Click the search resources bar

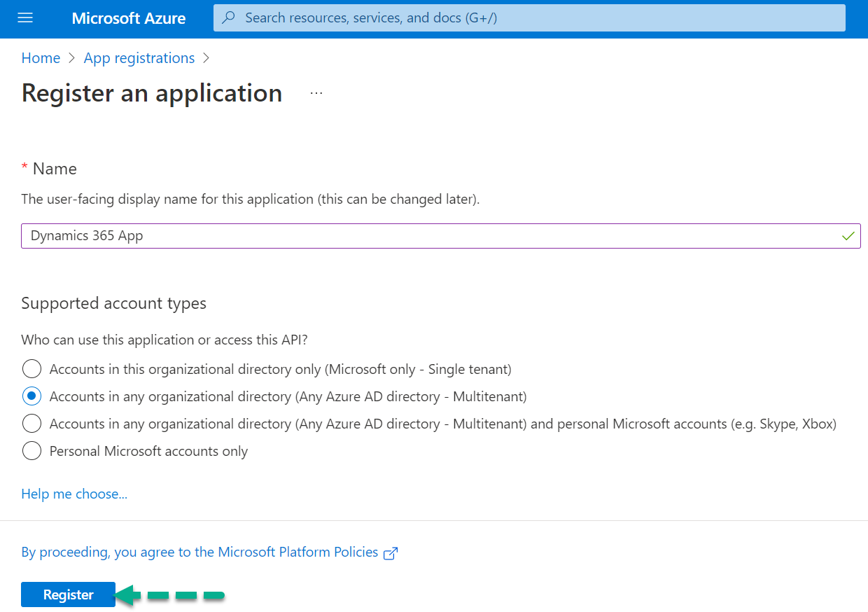coord(490,18)
